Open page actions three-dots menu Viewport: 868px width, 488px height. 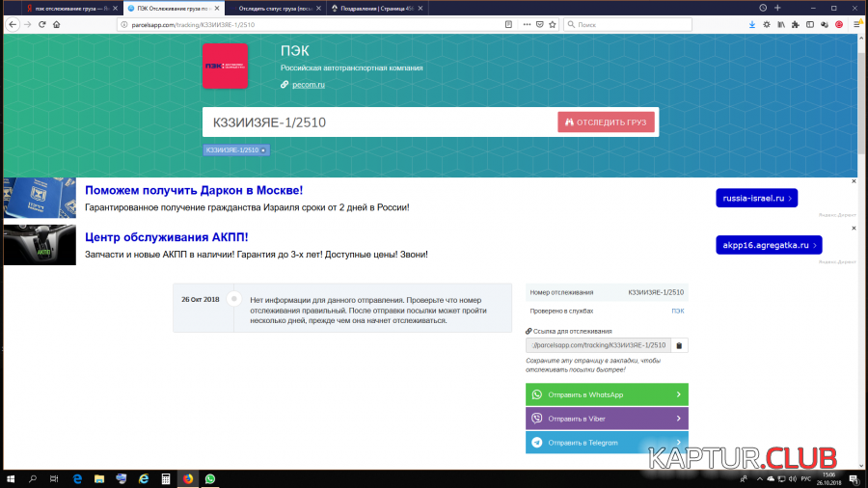point(527,24)
